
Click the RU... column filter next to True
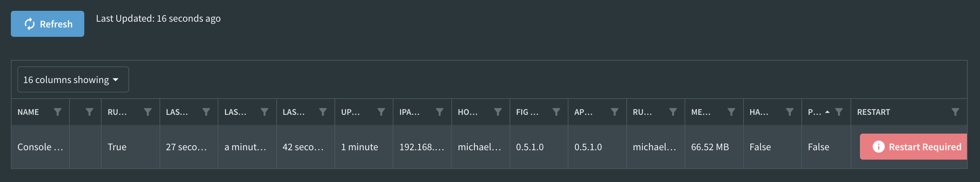148,112
